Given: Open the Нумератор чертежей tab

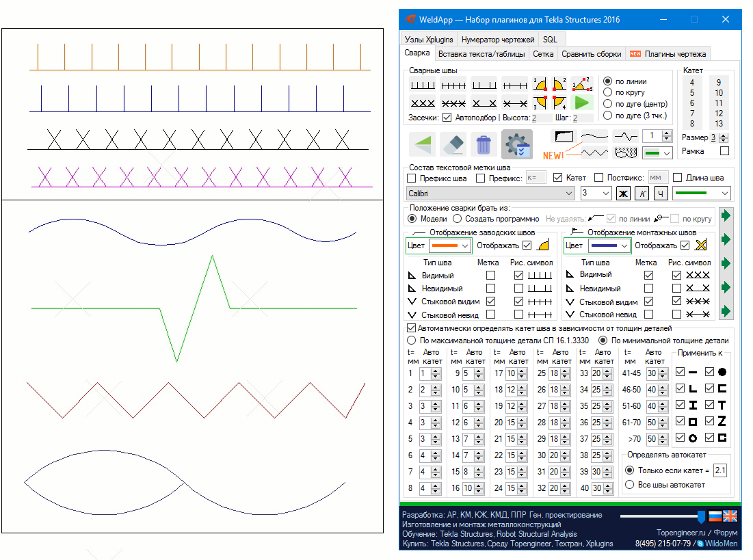Looking at the screenshot, I should click(x=498, y=40).
